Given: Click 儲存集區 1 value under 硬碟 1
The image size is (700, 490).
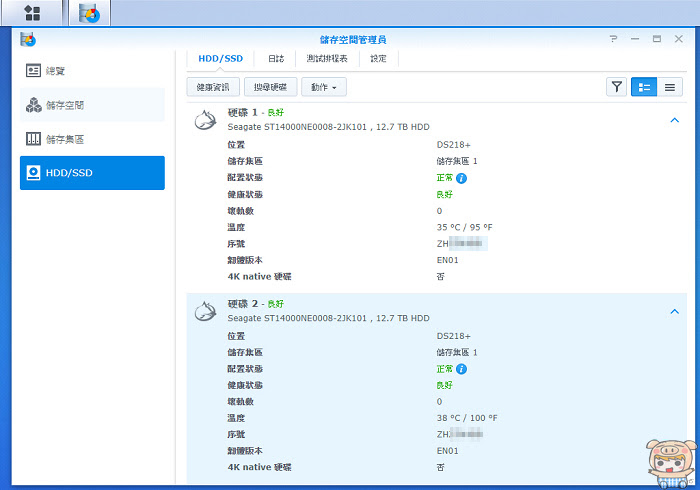Looking at the screenshot, I should click(x=457, y=161).
